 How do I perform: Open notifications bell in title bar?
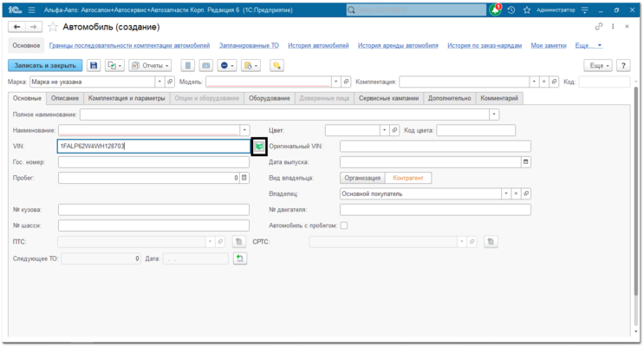click(x=495, y=10)
